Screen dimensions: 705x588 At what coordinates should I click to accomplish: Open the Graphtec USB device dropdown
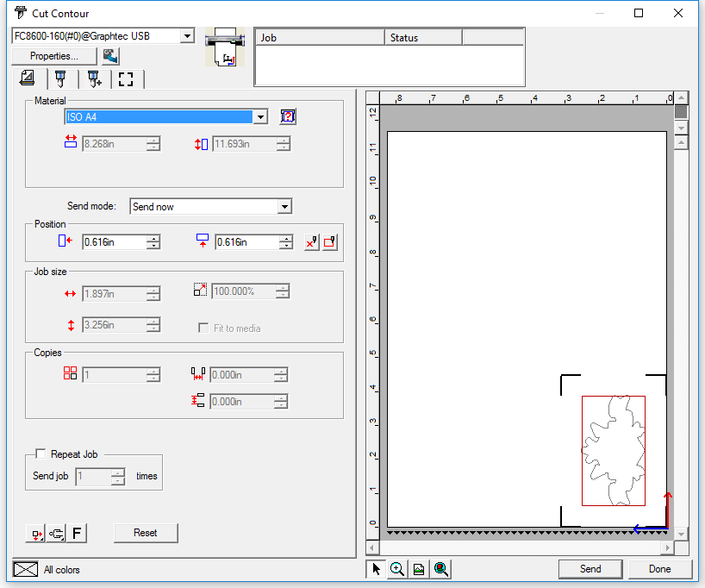[x=187, y=35]
